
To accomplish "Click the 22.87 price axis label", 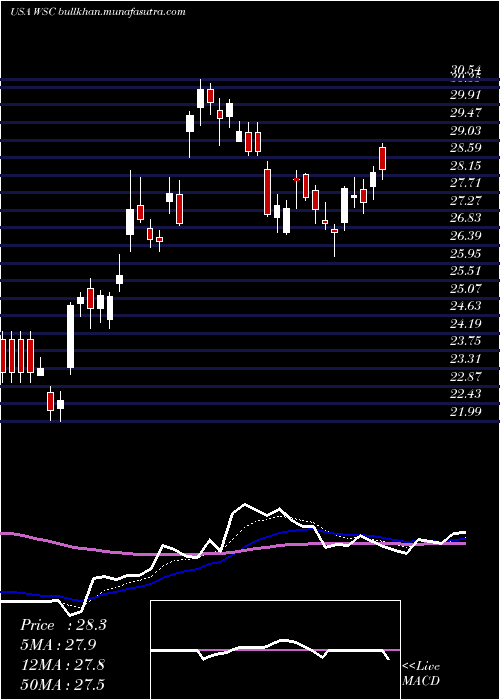I will pos(465,376).
